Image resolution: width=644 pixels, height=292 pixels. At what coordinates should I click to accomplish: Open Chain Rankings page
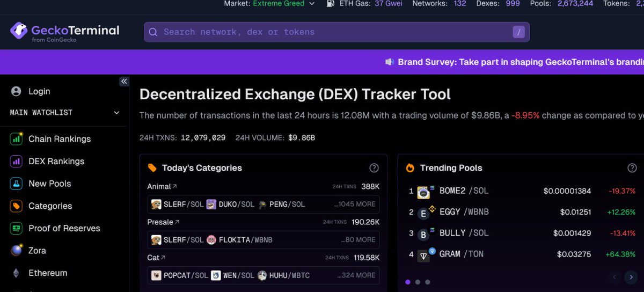(60, 139)
